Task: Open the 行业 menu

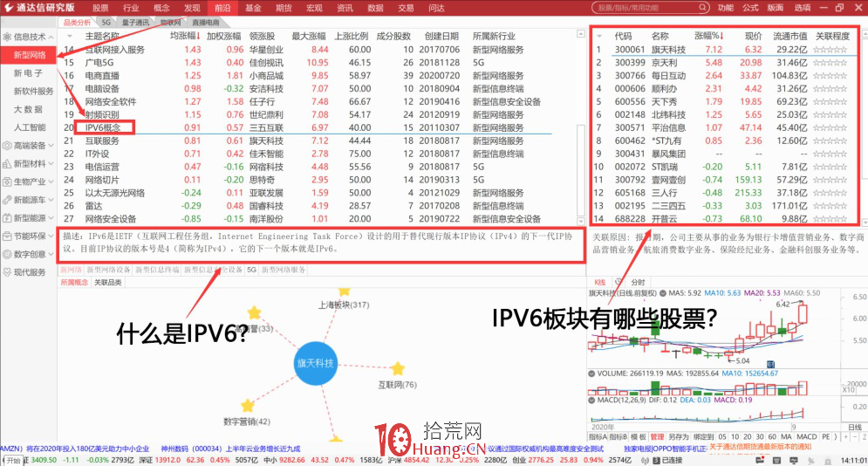Action: (131, 8)
